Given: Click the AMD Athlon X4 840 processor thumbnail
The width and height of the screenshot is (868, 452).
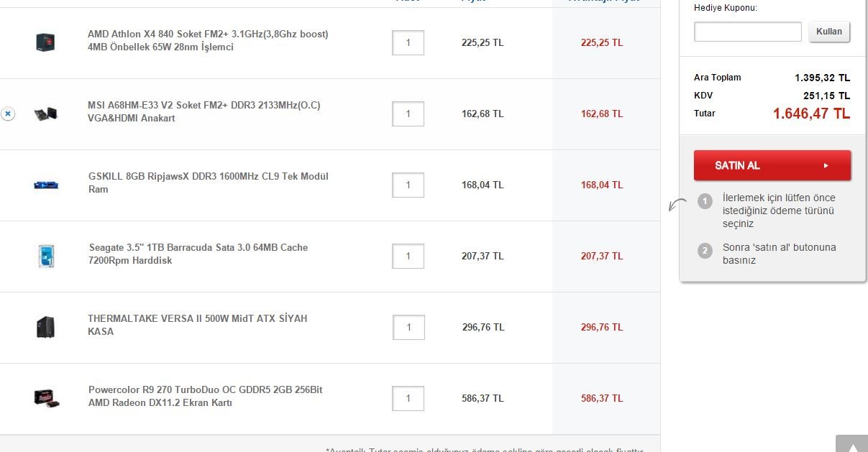Looking at the screenshot, I should 46,42.
